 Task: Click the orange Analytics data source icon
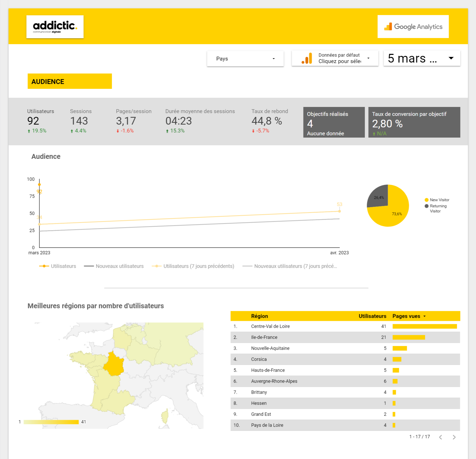click(x=307, y=58)
